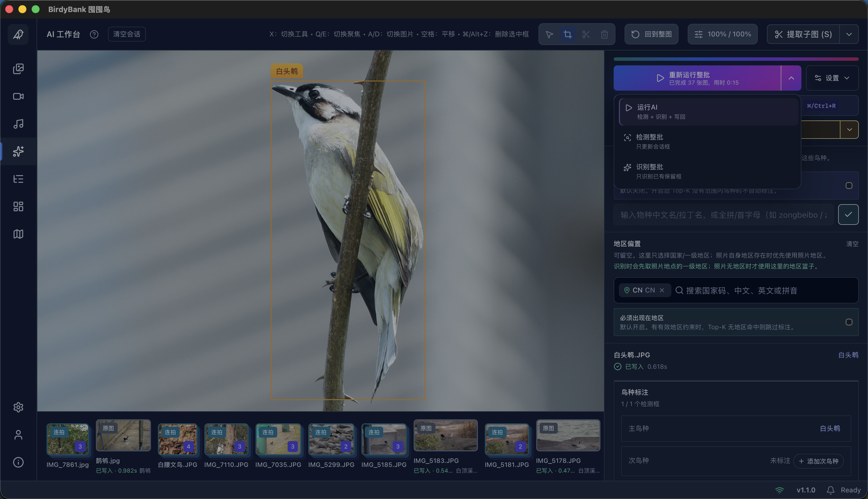This screenshot has width=868, height=499.
Task: Open settings gear in sidebar
Action: [x=18, y=407]
